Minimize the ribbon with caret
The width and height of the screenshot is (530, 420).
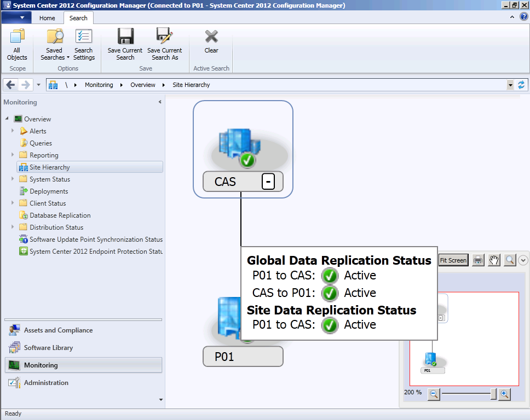[512, 17]
